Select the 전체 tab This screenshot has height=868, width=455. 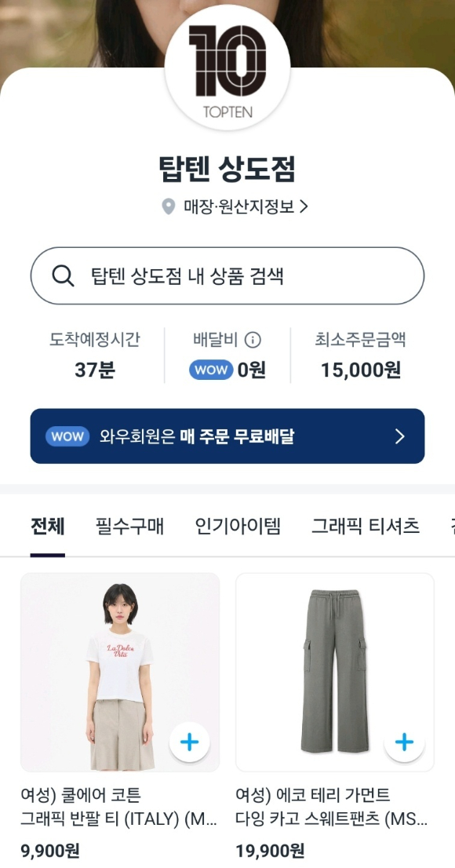(x=48, y=527)
